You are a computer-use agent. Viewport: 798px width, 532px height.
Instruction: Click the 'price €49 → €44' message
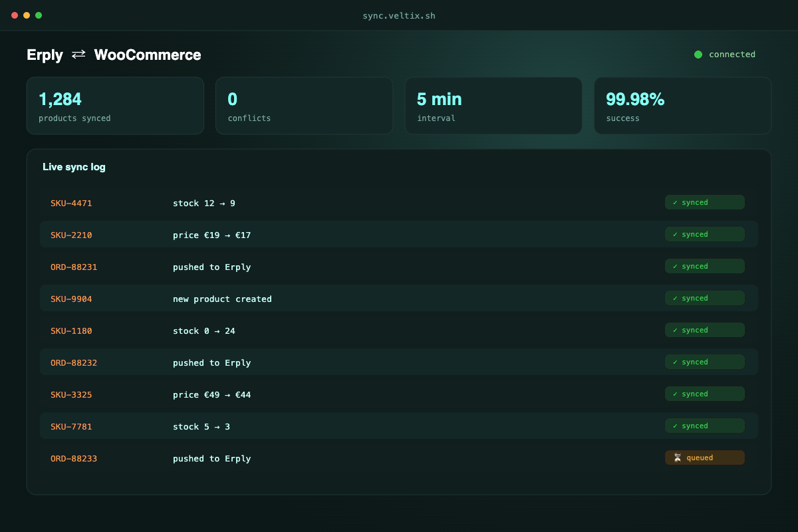pyautogui.click(x=211, y=395)
